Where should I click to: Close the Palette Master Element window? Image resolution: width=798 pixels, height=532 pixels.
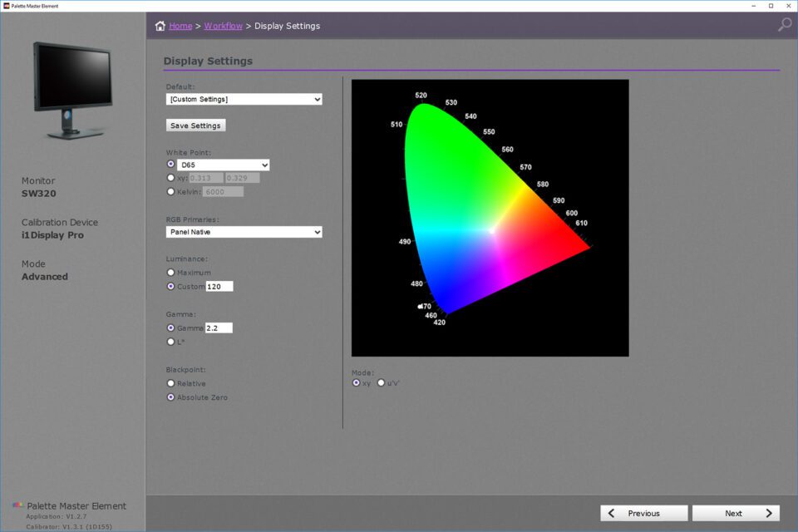point(788,6)
